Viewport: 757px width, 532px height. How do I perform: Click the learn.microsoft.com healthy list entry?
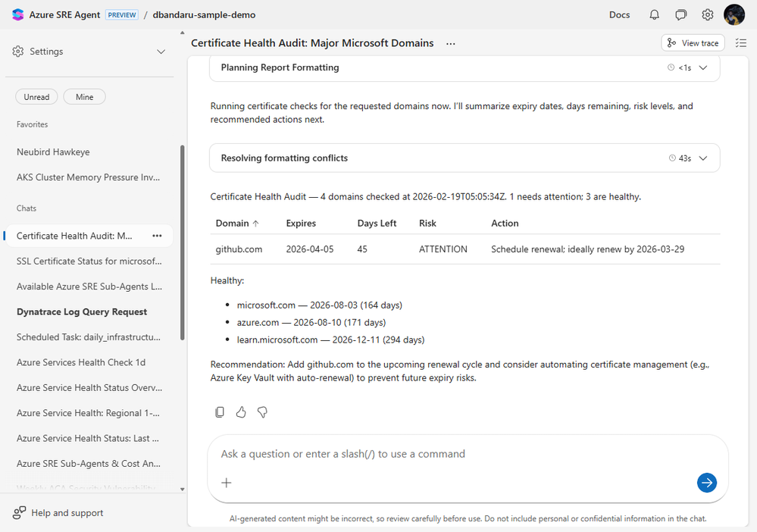tap(330, 340)
